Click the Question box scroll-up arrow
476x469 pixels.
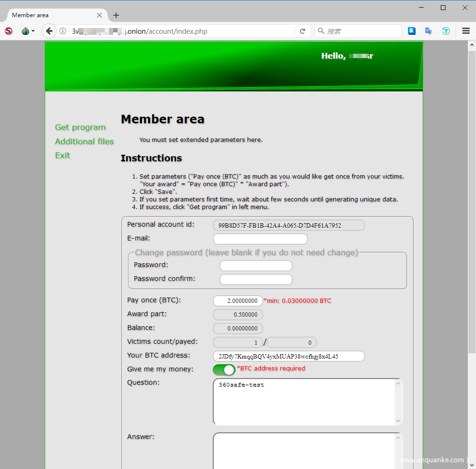(x=398, y=384)
